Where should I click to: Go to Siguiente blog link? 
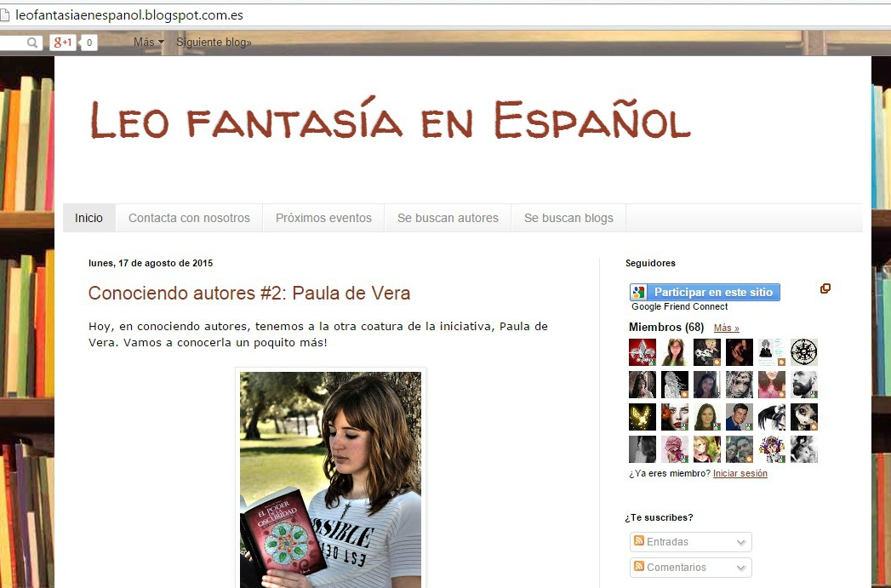(x=214, y=42)
